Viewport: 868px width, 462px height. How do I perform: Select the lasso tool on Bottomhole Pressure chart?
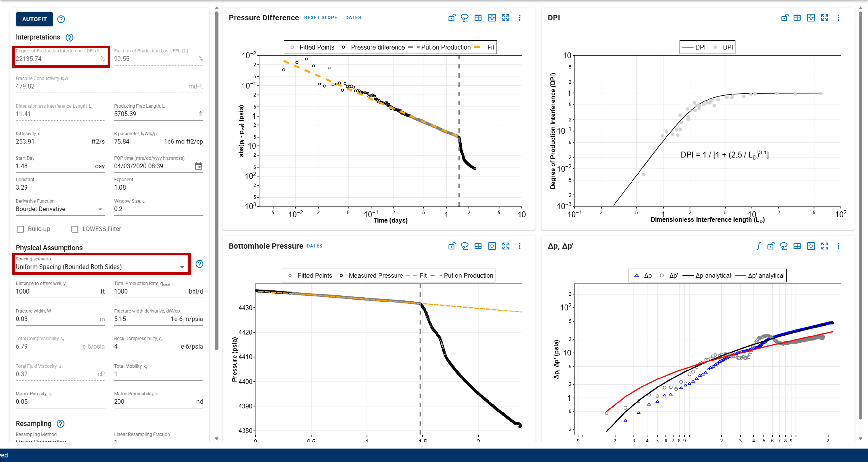(x=465, y=246)
